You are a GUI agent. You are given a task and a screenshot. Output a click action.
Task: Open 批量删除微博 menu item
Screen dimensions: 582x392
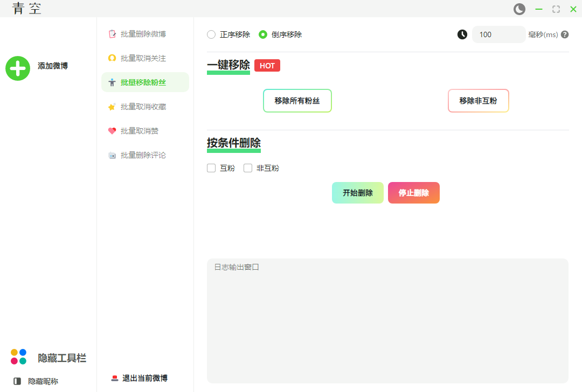pos(143,34)
